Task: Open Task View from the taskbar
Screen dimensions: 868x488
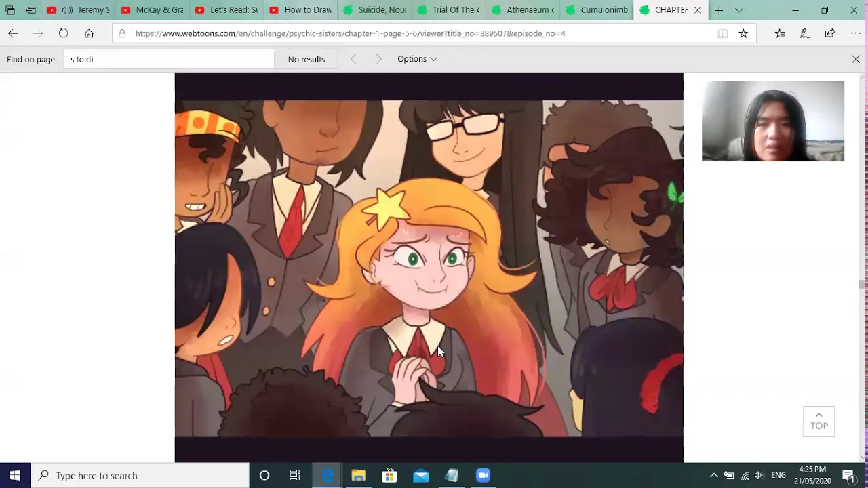Action: coord(295,475)
